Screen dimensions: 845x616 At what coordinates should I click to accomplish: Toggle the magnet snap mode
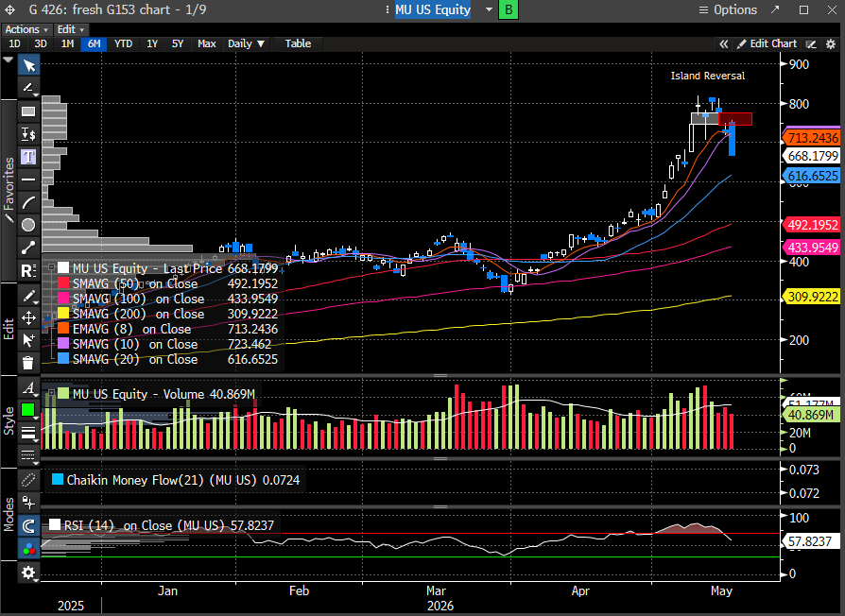[x=28, y=525]
